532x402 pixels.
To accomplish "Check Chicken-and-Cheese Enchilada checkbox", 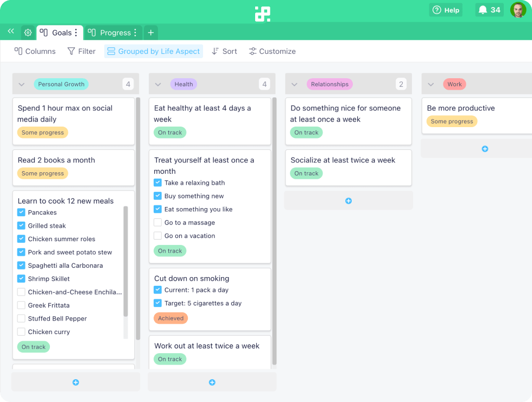I will point(21,292).
